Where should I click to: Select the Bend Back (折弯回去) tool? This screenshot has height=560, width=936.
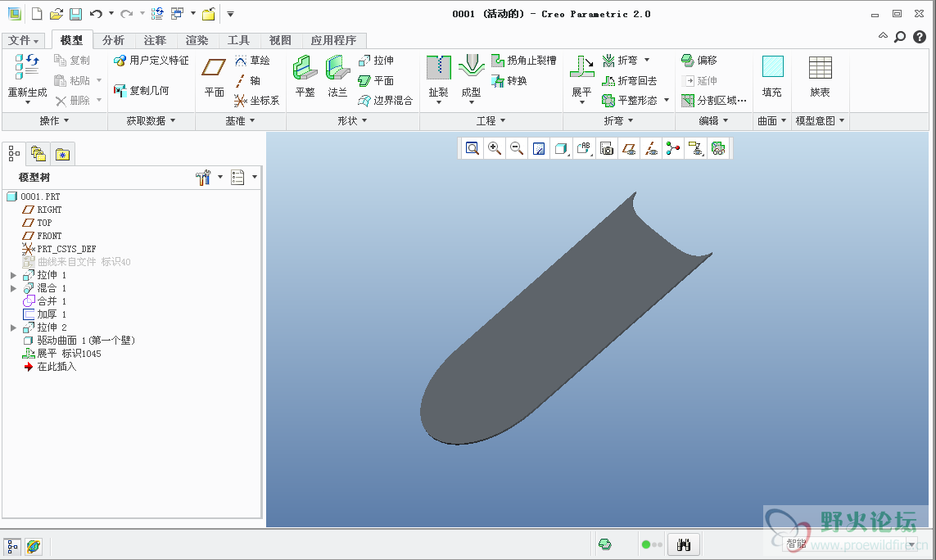(629, 80)
